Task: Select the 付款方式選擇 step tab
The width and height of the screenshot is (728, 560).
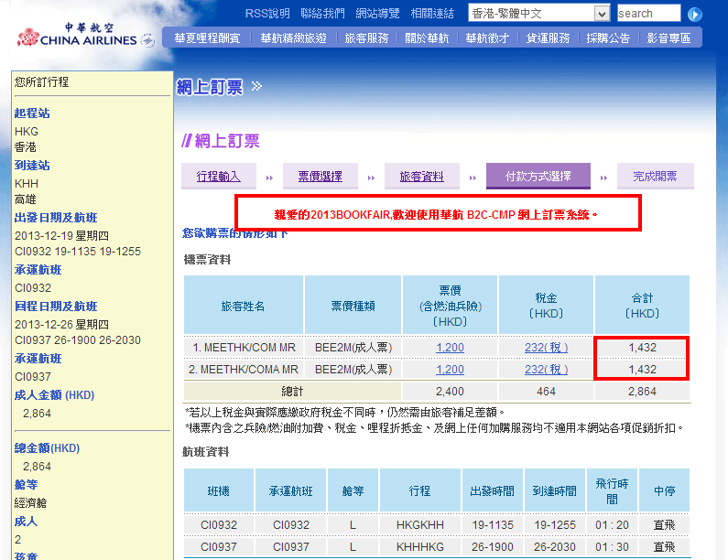Action: 538,177
